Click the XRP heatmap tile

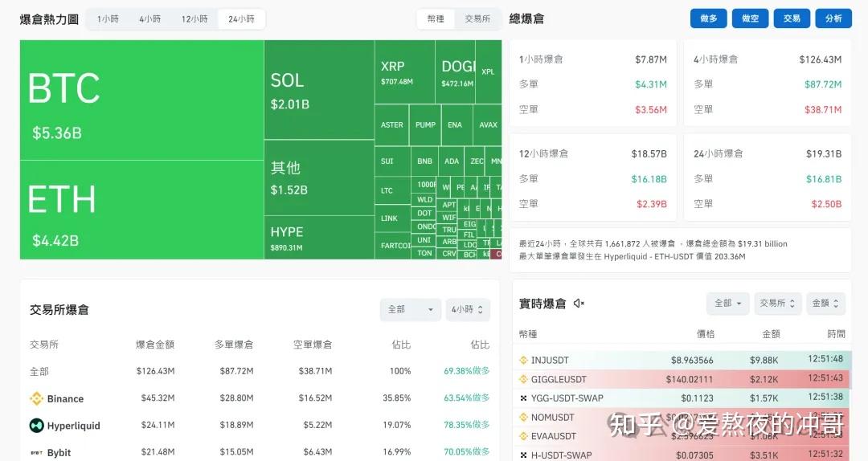[404, 72]
